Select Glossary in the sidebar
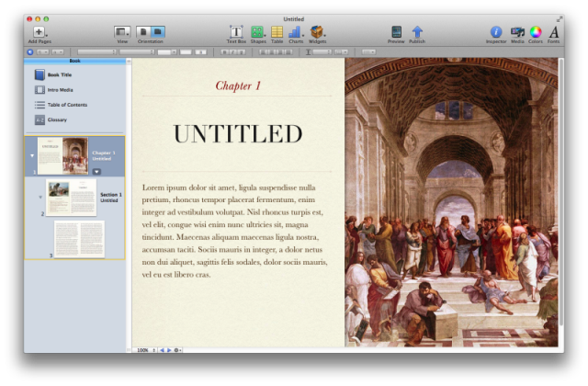 (57, 119)
